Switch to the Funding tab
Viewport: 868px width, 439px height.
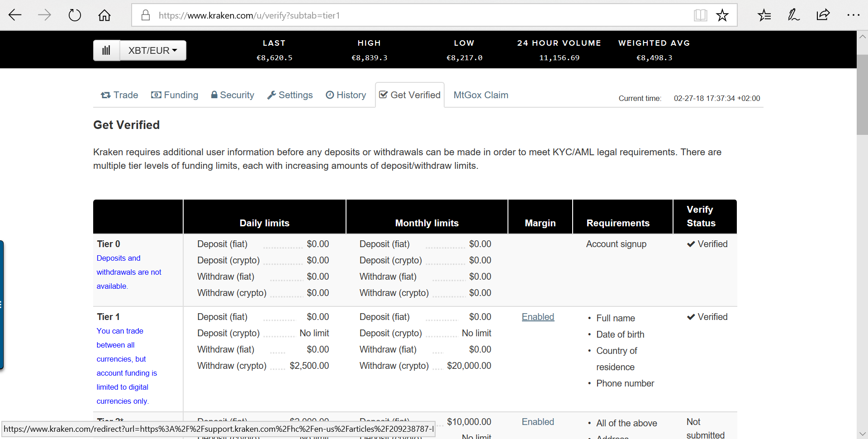175,95
